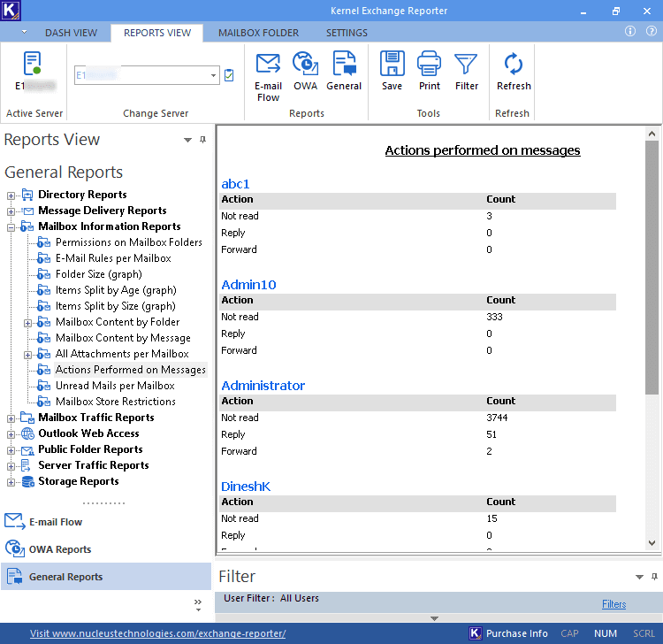
Task: Expand the Server Traffic Reports node
Action: coord(11,467)
